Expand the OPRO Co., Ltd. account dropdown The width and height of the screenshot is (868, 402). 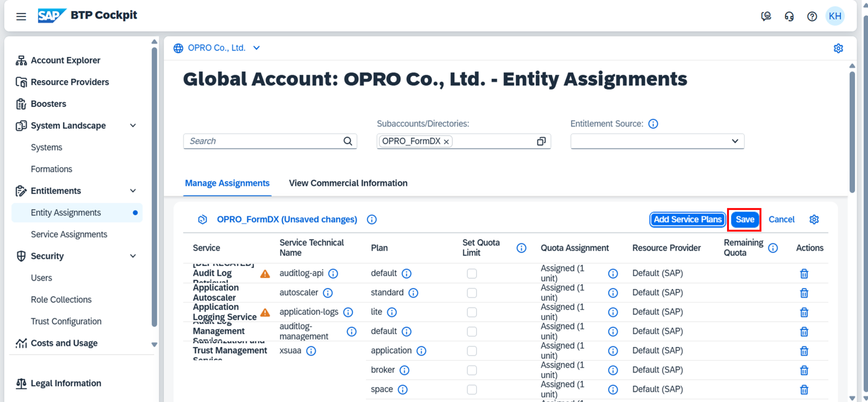tap(256, 48)
